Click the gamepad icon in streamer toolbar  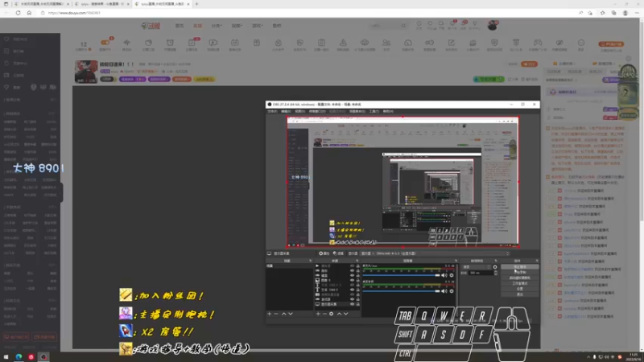click(x=538, y=43)
